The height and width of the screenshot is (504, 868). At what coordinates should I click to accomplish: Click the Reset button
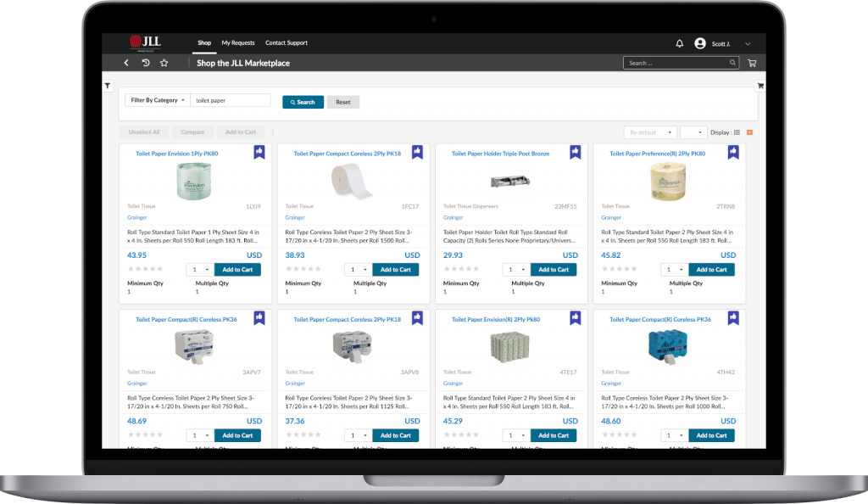tap(343, 102)
